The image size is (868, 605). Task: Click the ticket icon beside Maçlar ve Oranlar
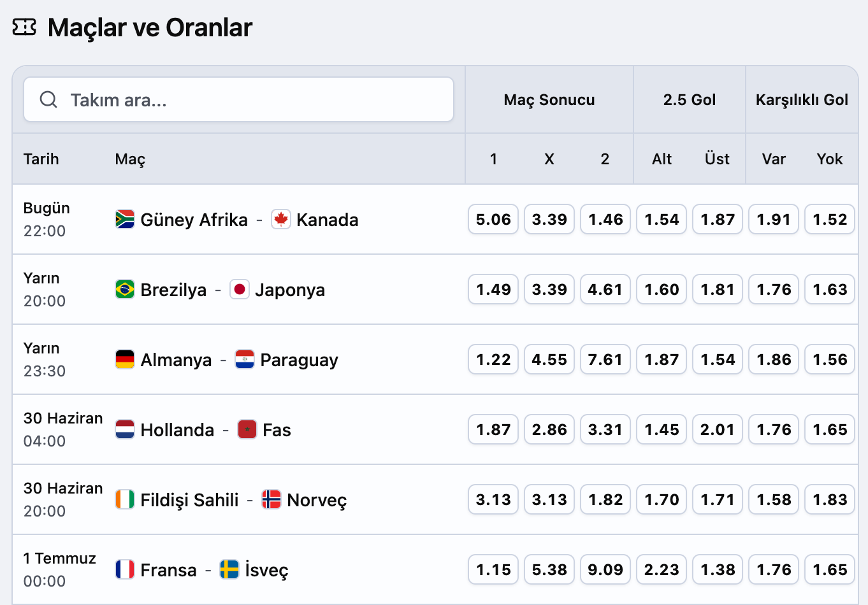(24, 27)
